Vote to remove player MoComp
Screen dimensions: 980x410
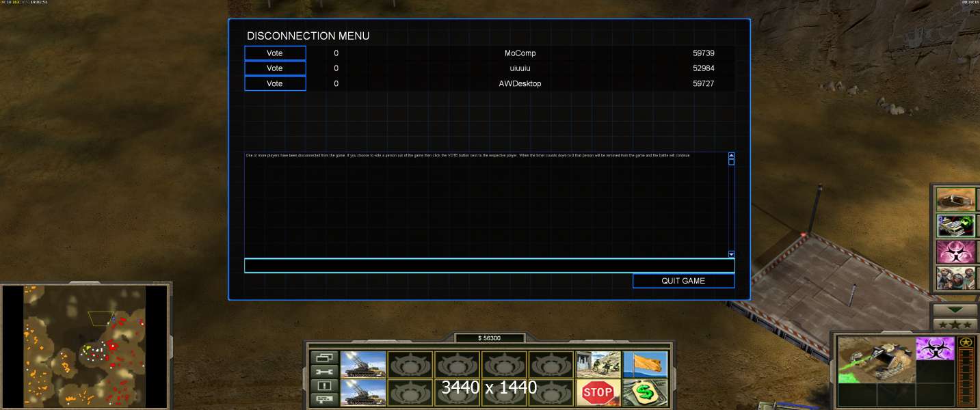pos(275,53)
